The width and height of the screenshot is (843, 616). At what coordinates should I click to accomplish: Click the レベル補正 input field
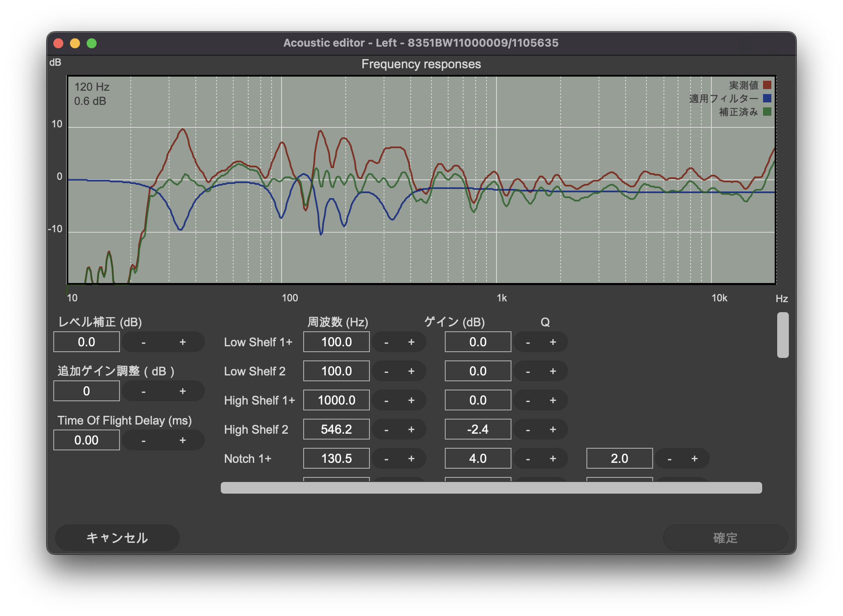tap(87, 342)
